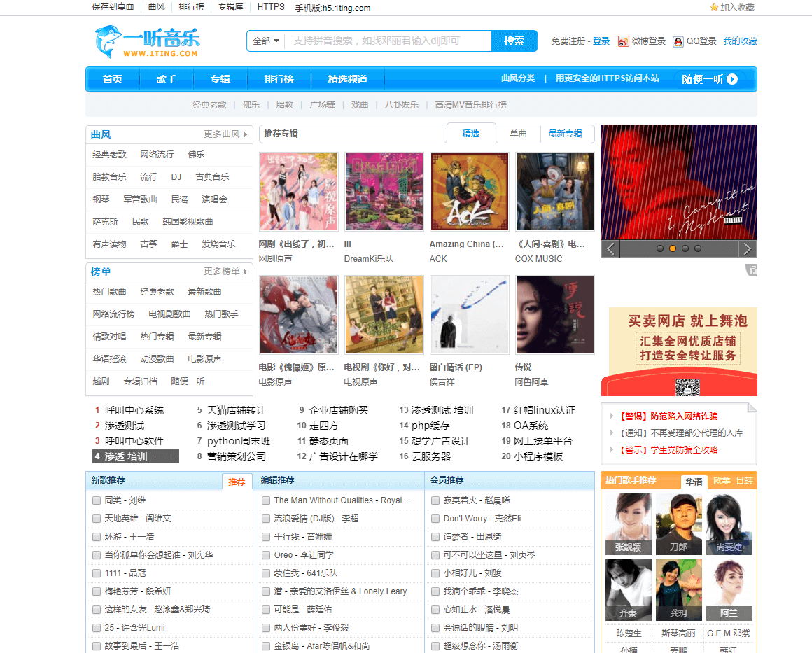Advance carousel with the right arrow
Image resolution: width=812 pixels, height=653 pixels.
click(x=746, y=248)
